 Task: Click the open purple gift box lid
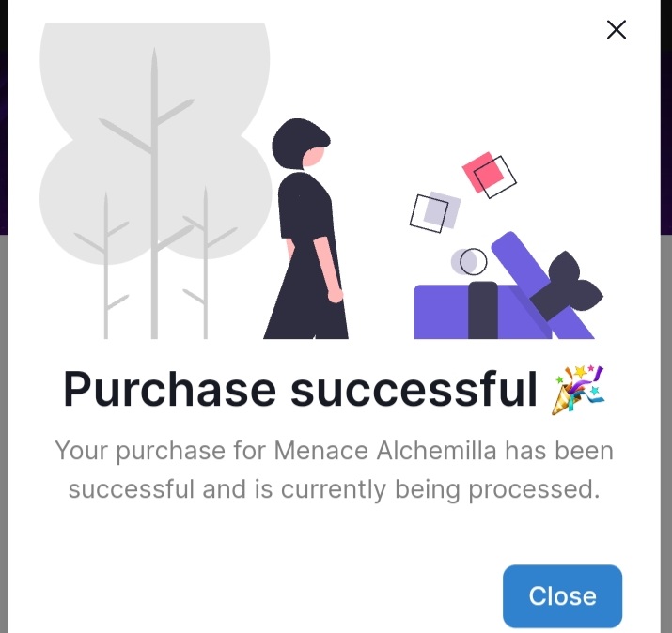pyautogui.click(x=542, y=285)
